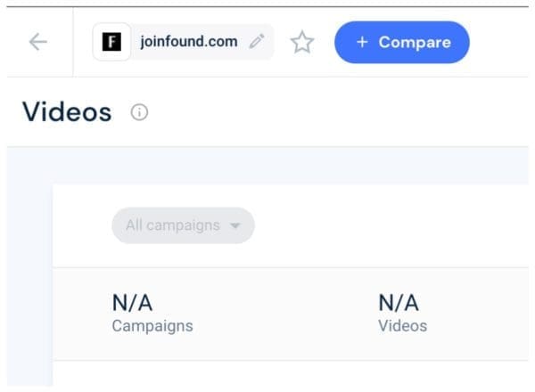The image size is (535, 392).
Task: Click the joinfound.com domain chip box
Action: [x=183, y=42]
